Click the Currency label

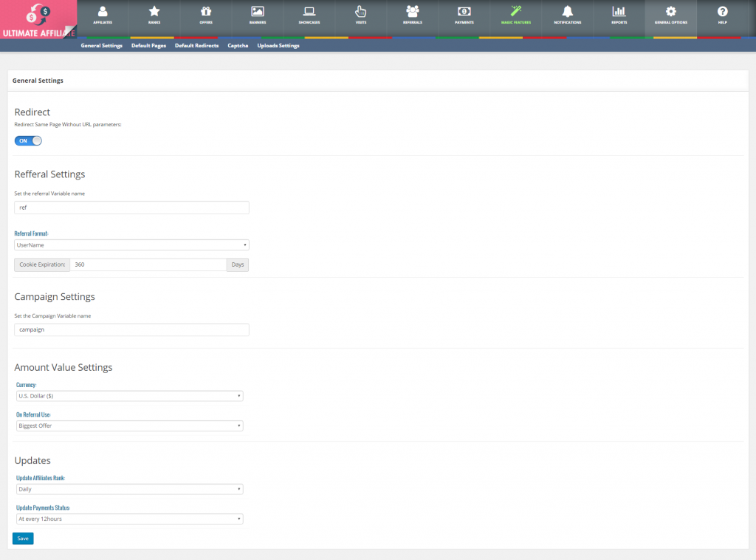26,385
